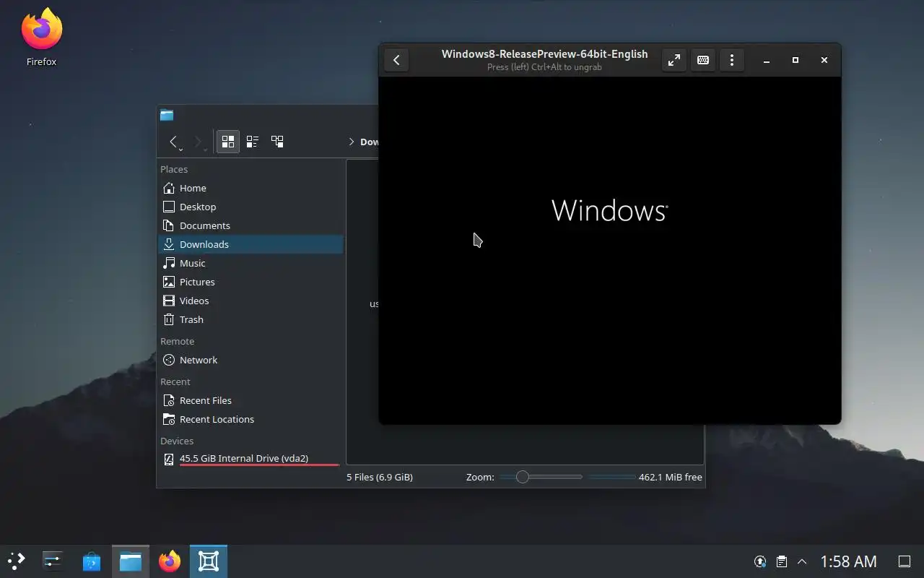The height and width of the screenshot is (578, 924).
Task: Switch to GNOME Boxes in the taskbar
Action: 209,561
